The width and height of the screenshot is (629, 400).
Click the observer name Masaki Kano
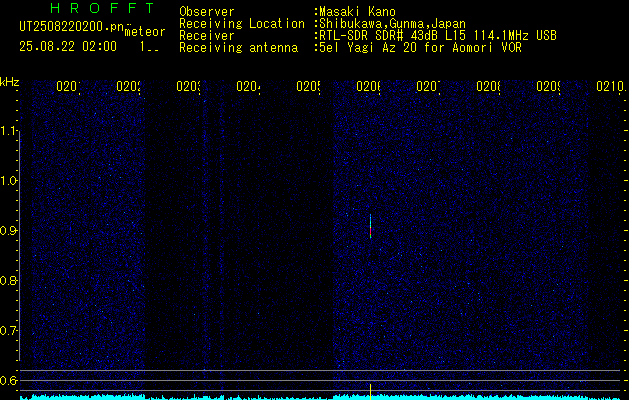[x=357, y=12]
